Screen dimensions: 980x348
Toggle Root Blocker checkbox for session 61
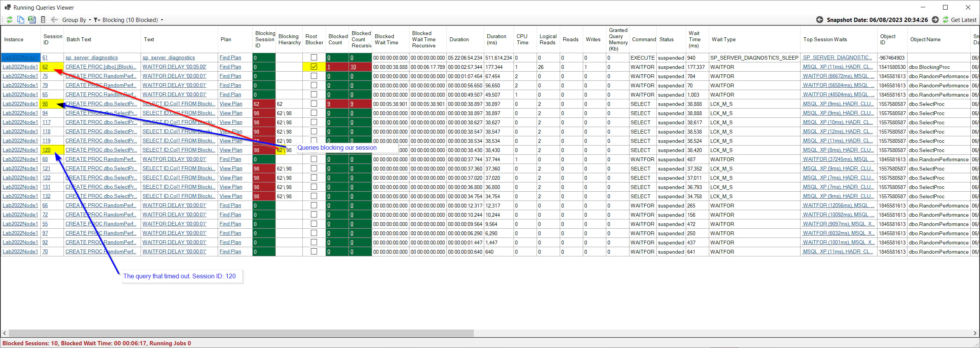click(x=314, y=57)
